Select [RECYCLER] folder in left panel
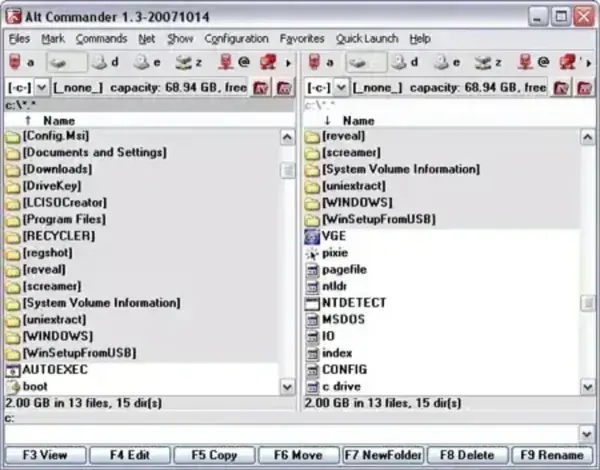 click(142, 236)
